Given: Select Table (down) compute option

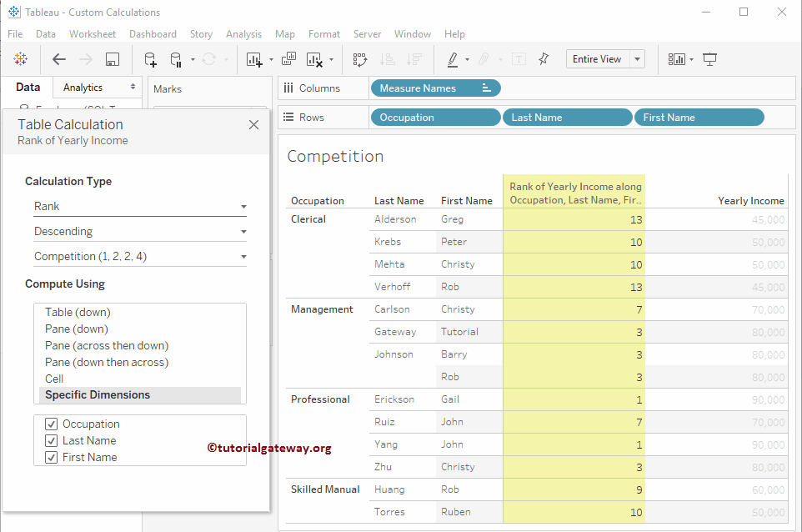Looking at the screenshot, I should [78, 312].
